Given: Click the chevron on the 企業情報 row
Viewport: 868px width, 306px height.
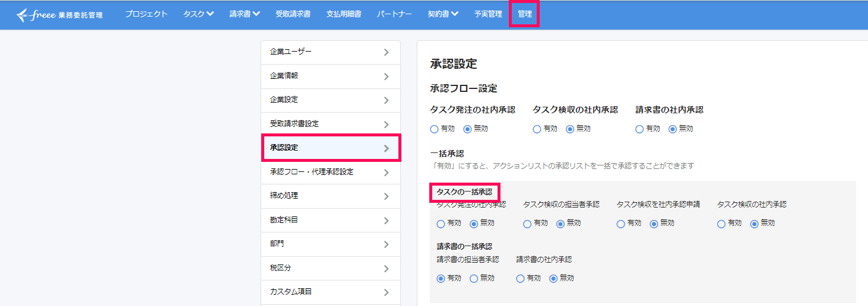Looking at the screenshot, I should tap(387, 76).
